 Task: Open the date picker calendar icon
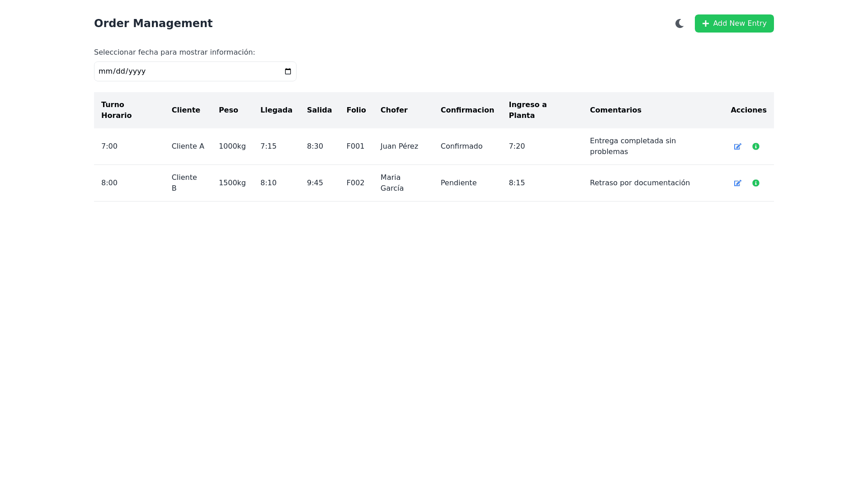(288, 71)
